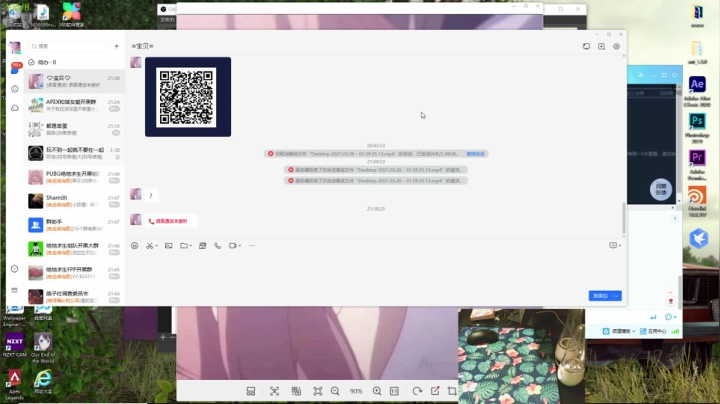The image size is (720, 404).
Task: Click the blue link after the cancelled-transfer notice
Action: 475,154
